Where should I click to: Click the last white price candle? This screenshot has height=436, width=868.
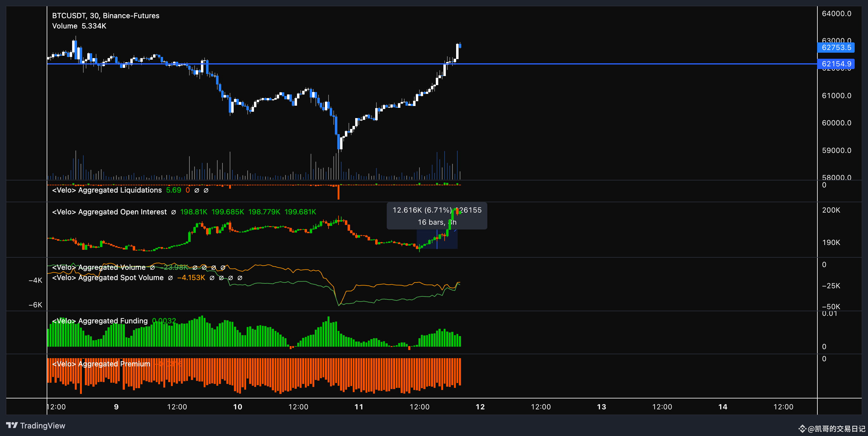[x=457, y=51]
